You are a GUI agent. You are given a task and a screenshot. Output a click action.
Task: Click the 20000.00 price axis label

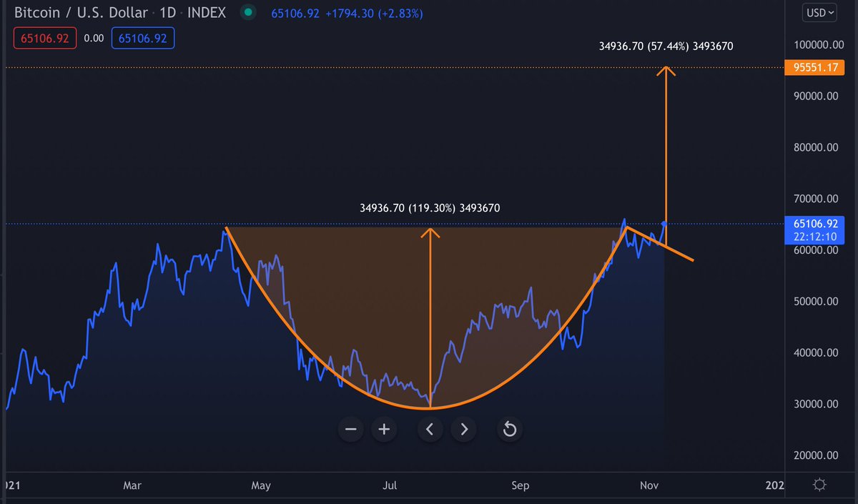[816, 455]
